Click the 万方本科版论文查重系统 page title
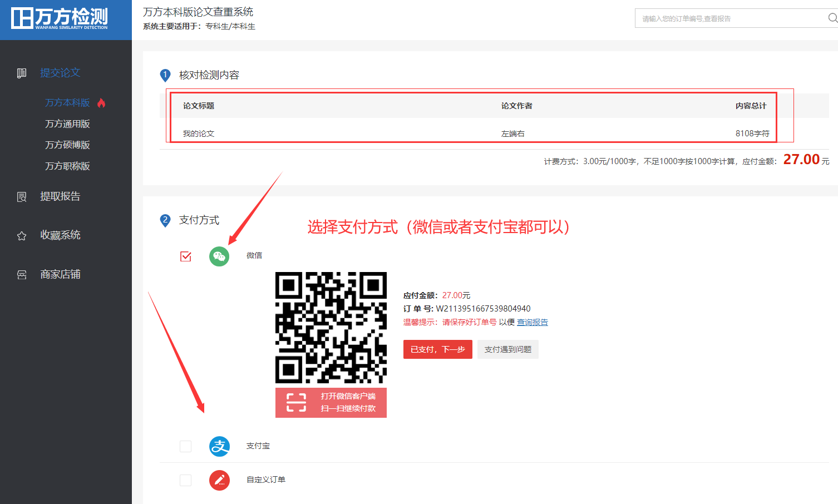The width and height of the screenshot is (838, 504). coord(198,12)
